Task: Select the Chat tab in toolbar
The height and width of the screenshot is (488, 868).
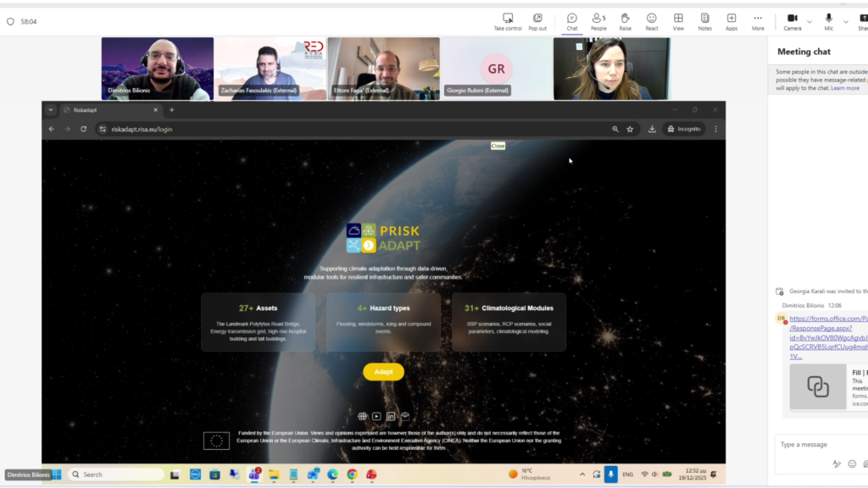Action: point(572,21)
